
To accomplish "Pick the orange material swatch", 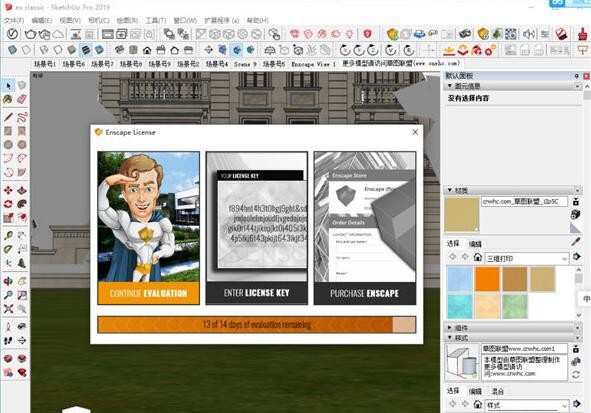I will 487,279.
